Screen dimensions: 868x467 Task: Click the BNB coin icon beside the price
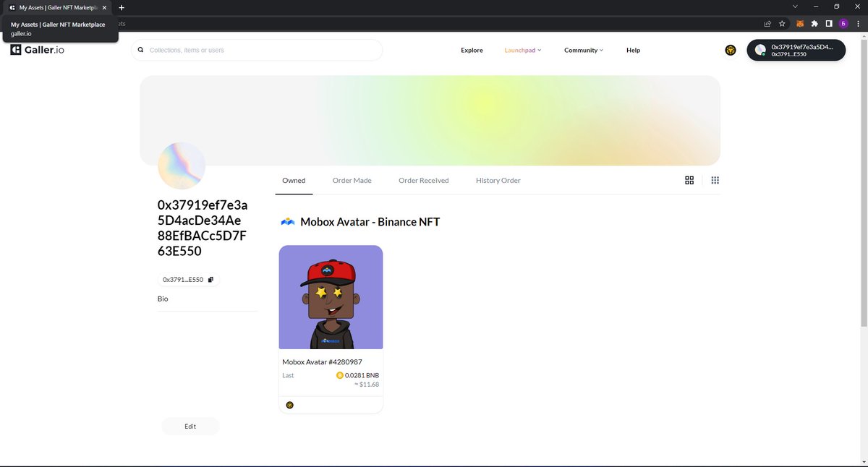[340, 375]
